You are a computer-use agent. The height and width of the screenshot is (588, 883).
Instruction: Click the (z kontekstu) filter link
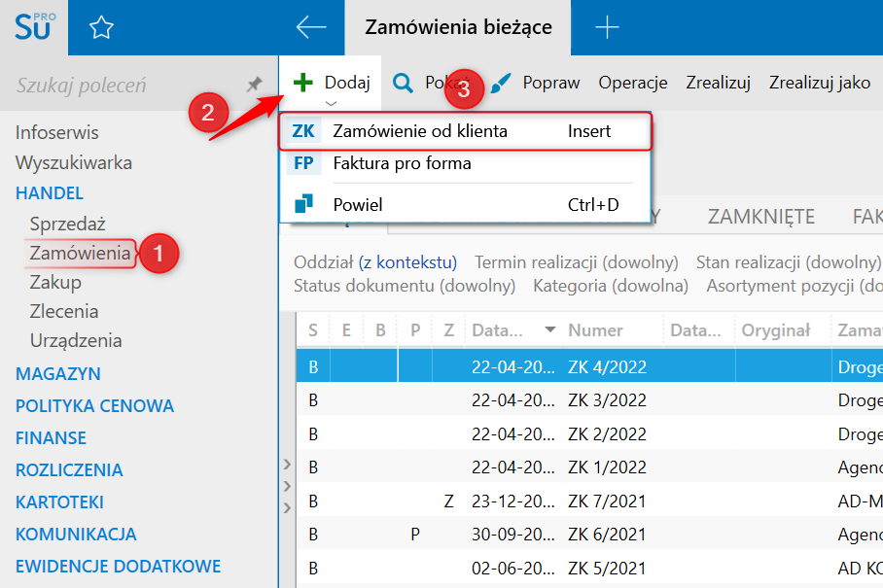[x=407, y=262]
